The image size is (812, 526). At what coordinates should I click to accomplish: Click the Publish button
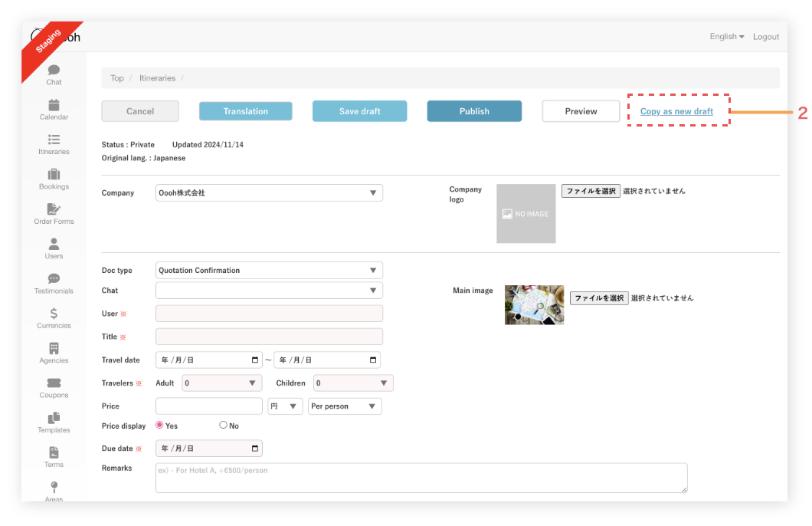(x=474, y=111)
